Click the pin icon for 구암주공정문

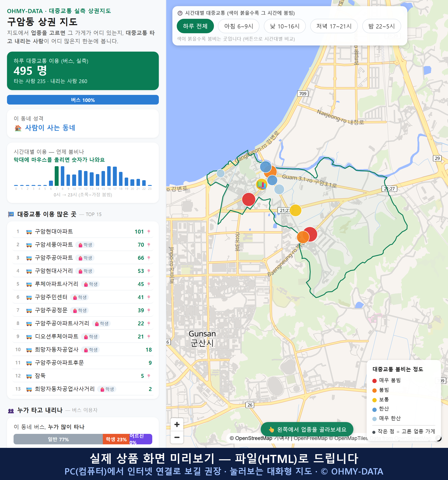[149, 311]
